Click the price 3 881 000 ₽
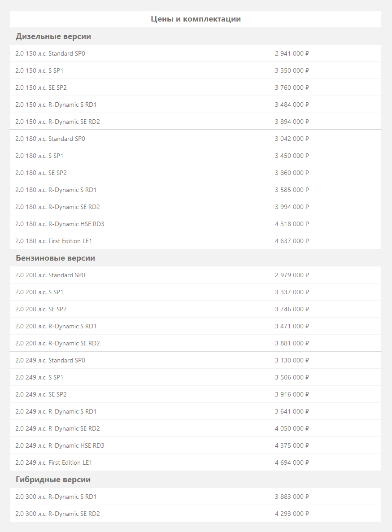The image size is (392, 532). (292, 343)
